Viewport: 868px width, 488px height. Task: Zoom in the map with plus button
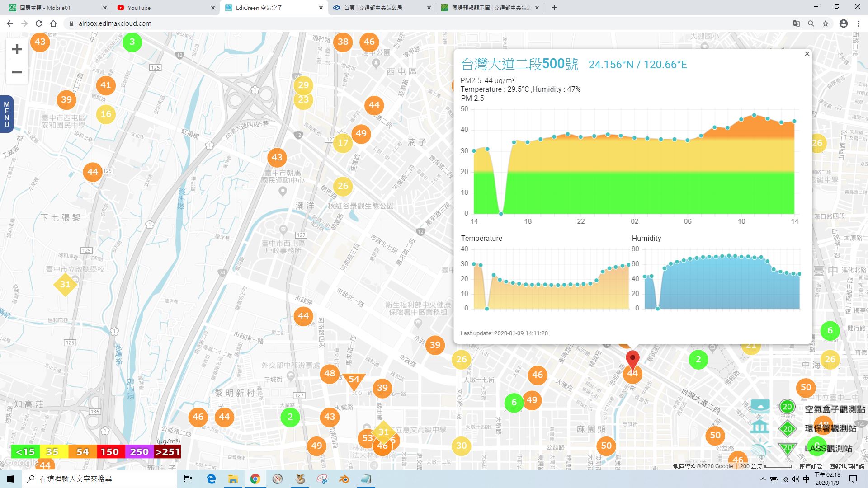coord(17,49)
